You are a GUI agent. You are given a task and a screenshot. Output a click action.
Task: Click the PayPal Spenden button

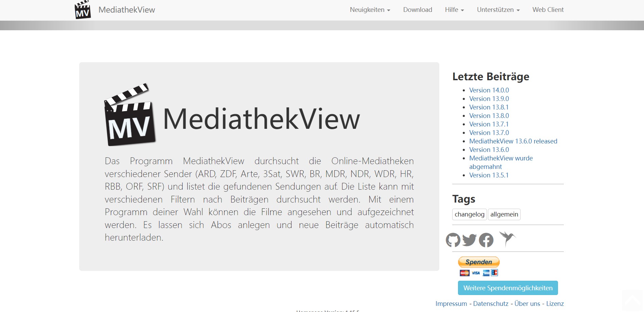click(x=479, y=262)
